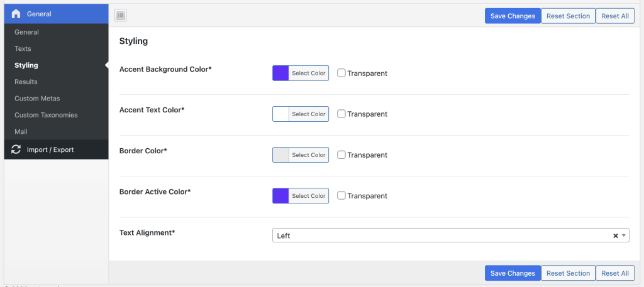Open the Texts settings section
This screenshot has height=287, width=644.
pyautogui.click(x=23, y=48)
